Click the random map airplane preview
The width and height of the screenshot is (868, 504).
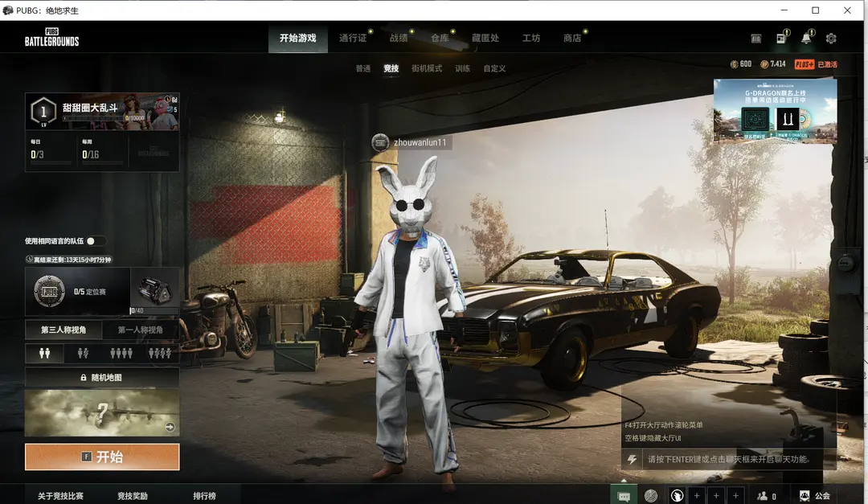pos(102,412)
